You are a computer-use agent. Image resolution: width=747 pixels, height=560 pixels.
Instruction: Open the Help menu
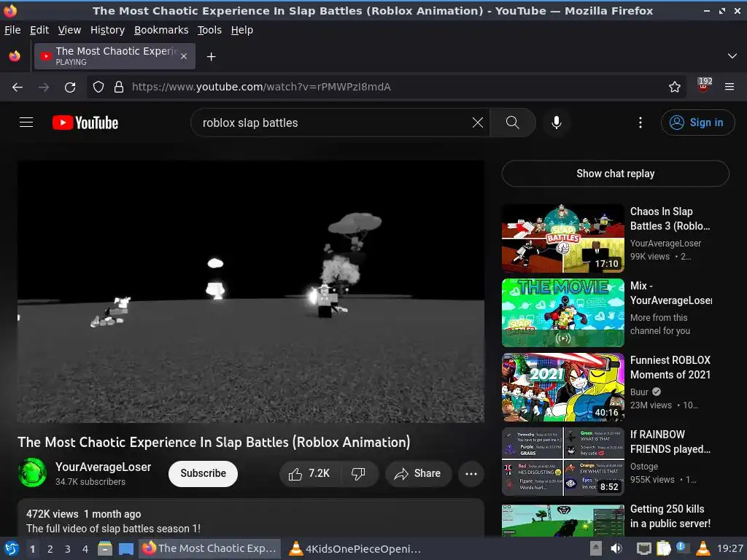[242, 30]
